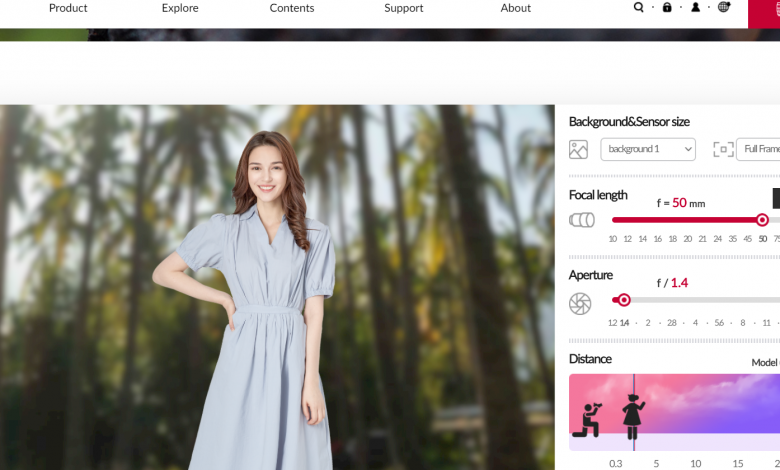This screenshot has height=470, width=780.
Task: Click the dark button beside focal length
Action: pos(776,198)
